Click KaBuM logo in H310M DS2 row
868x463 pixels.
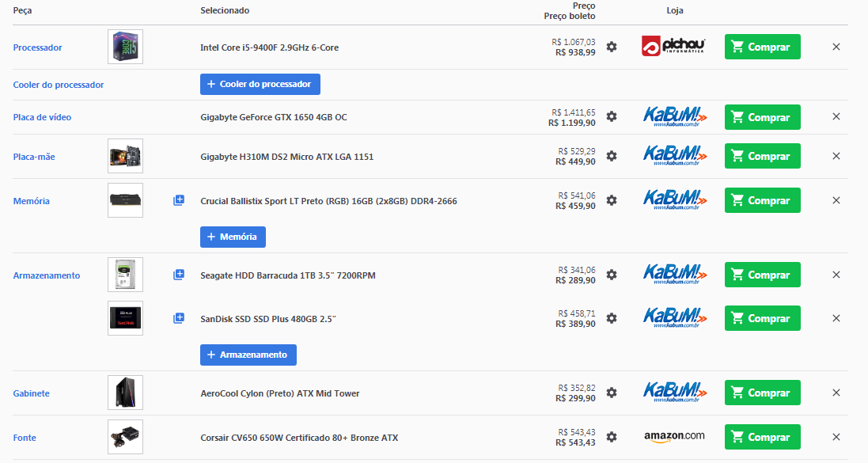[x=675, y=156]
